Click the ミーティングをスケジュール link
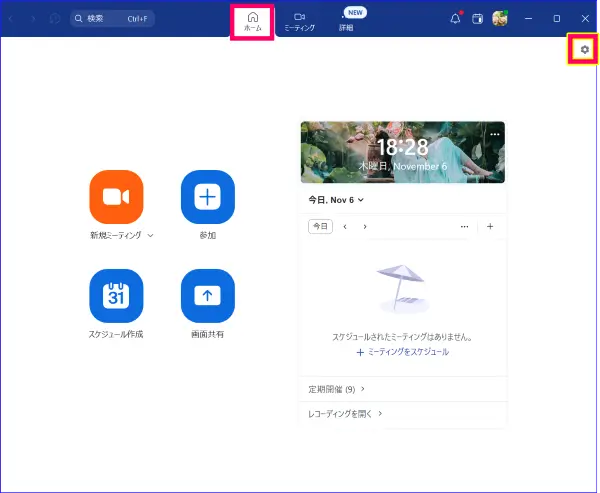The image size is (600, 493). click(x=402, y=352)
